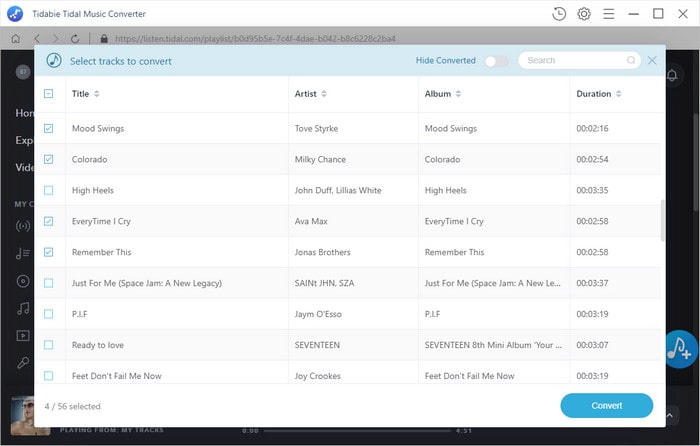Uncheck the Remember This track
The width and height of the screenshot is (700, 446).
(x=48, y=252)
